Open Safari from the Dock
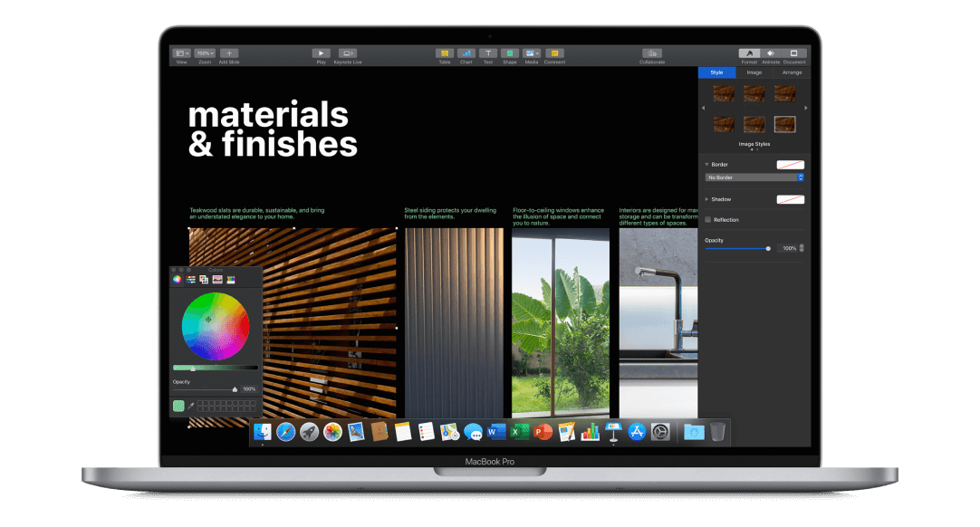The width and height of the screenshot is (980, 527). (x=285, y=433)
